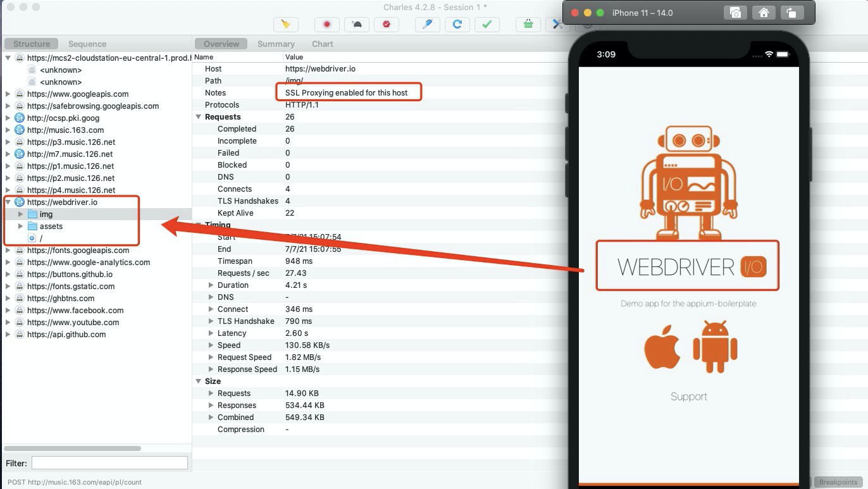The image size is (868, 489).
Task: Collapse the Size section in Overview
Action: coord(199,381)
